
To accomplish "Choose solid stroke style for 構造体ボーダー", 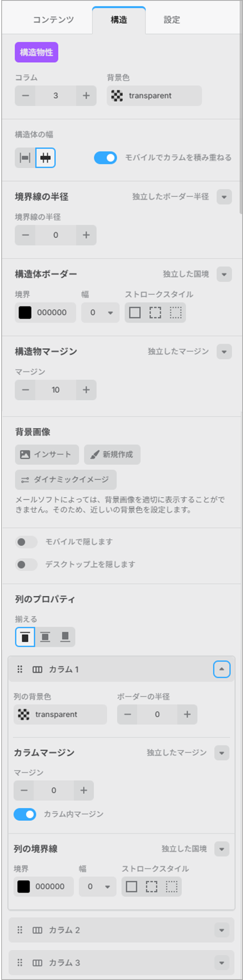I will 135,313.
